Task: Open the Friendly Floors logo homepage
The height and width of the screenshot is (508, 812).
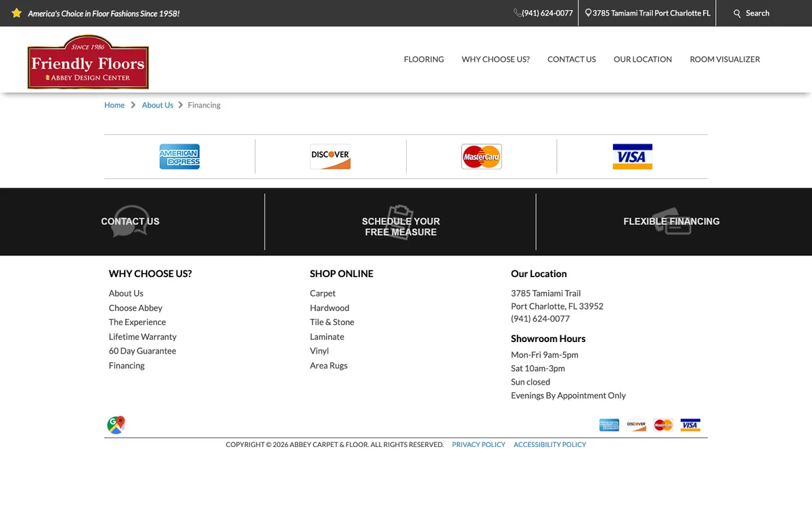Action: 88,62
